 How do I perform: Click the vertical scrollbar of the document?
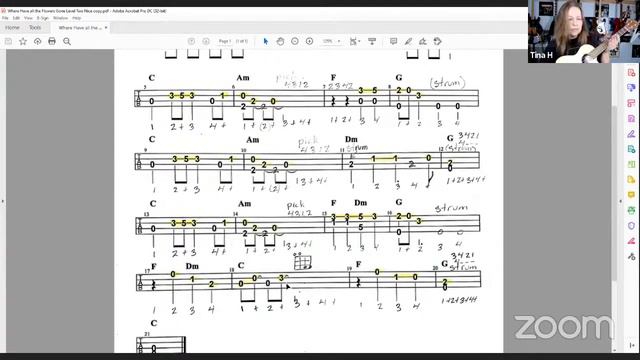coord(614,192)
